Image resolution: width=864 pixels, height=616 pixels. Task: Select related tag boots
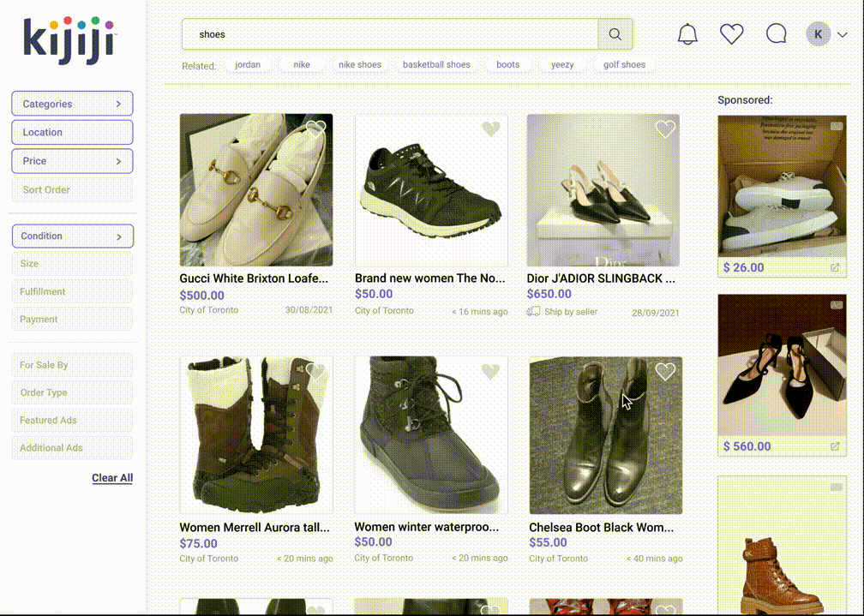point(507,64)
